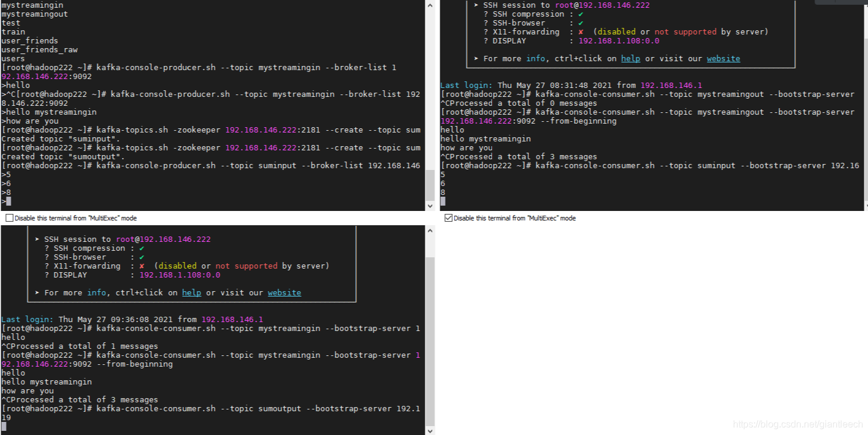The image size is (868, 435).
Task: Click the suminput kafka-console-consumer command line
Action: click(650, 166)
